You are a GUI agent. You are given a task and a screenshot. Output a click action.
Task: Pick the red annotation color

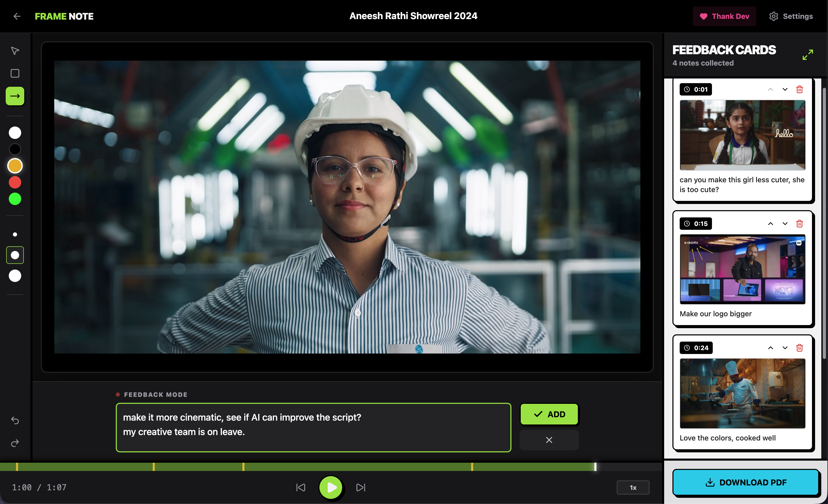[x=15, y=182]
